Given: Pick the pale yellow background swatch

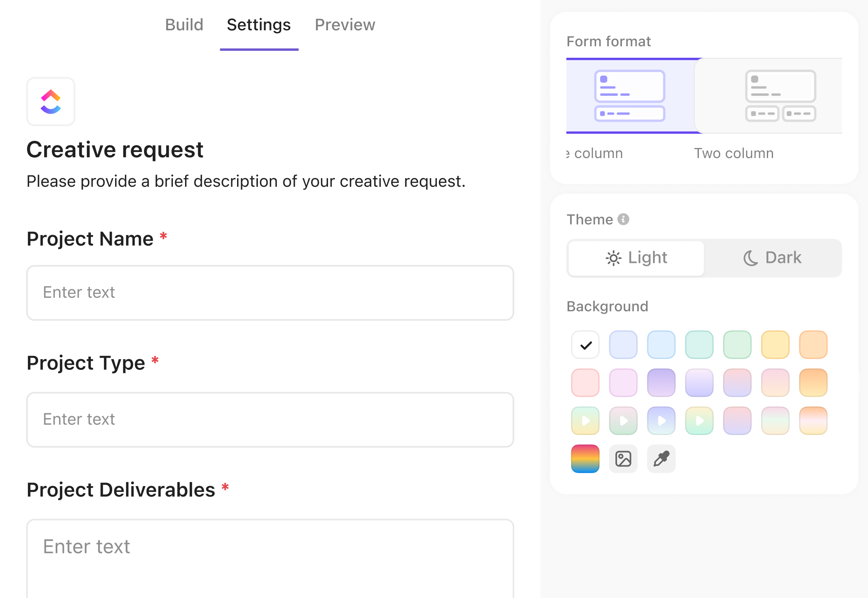Looking at the screenshot, I should (x=775, y=345).
